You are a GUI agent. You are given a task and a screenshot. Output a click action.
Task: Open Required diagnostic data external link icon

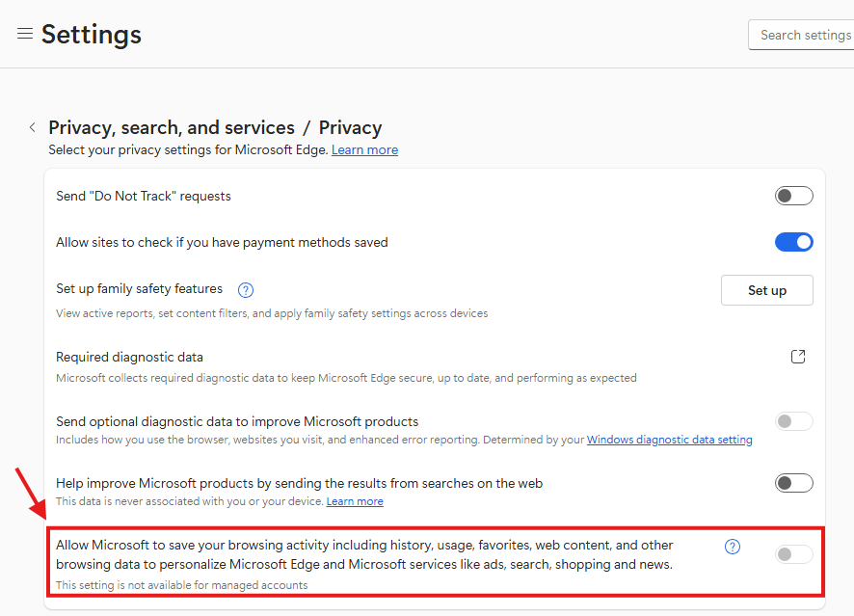(797, 357)
